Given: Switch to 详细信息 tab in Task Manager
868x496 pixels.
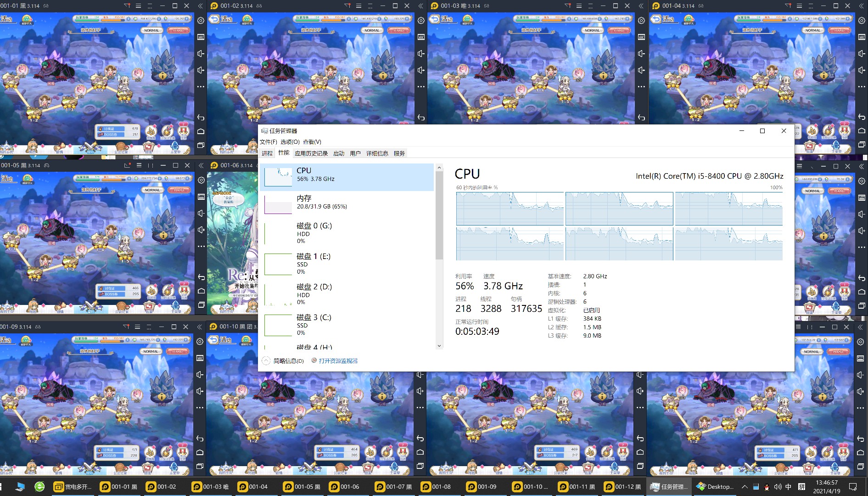Looking at the screenshot, I should [377, 153].
